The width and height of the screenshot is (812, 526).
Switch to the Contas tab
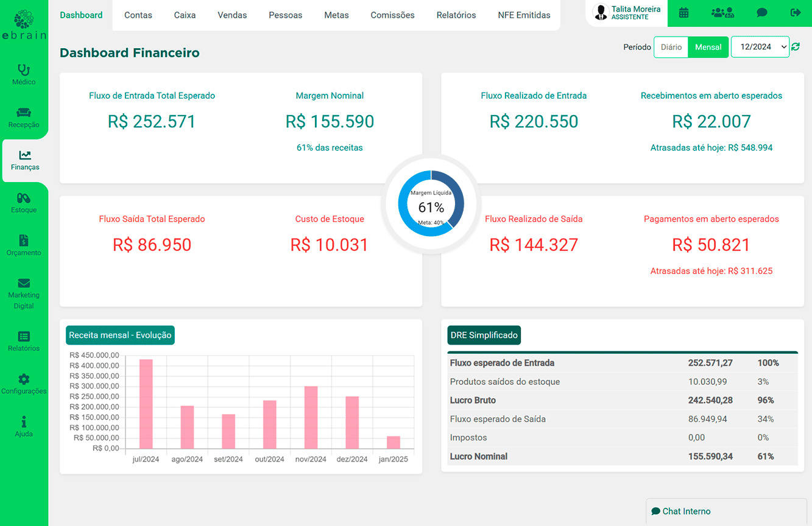tap(138, 15)
